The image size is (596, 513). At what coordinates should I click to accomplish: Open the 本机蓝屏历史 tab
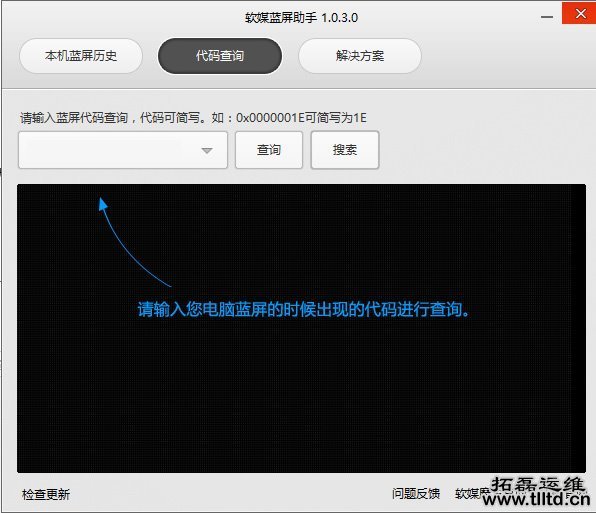click(x=81, y=56)
